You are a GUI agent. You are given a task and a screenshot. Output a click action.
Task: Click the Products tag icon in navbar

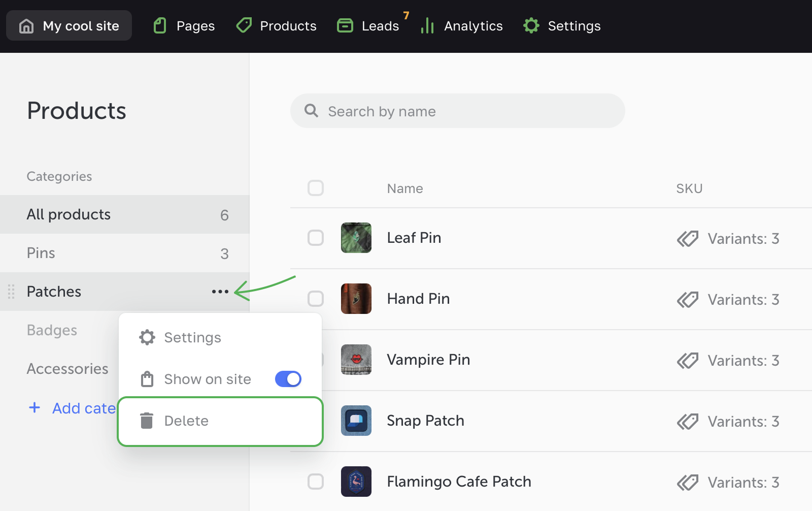point(244,25)
